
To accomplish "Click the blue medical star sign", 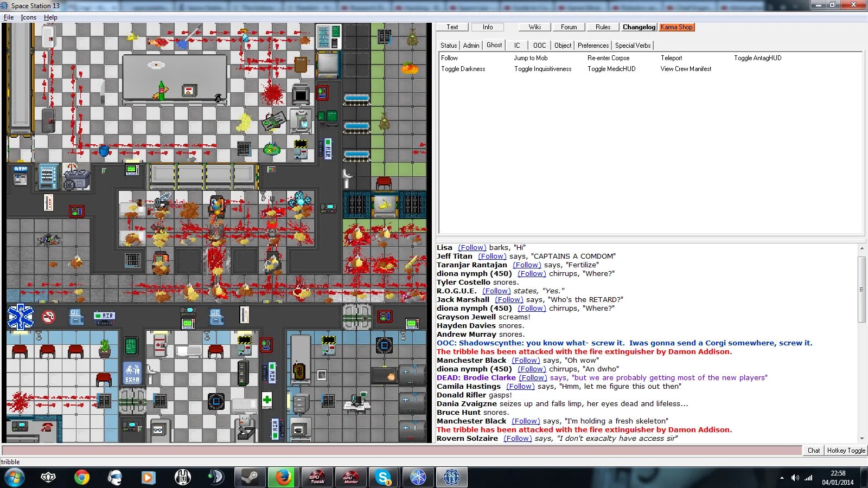I will click(x=21, y=317).
